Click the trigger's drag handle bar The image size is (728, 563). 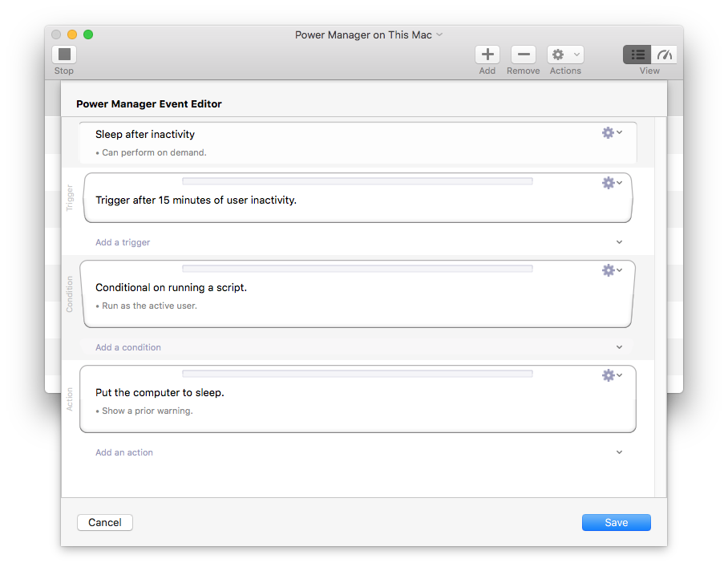point(358,181)
